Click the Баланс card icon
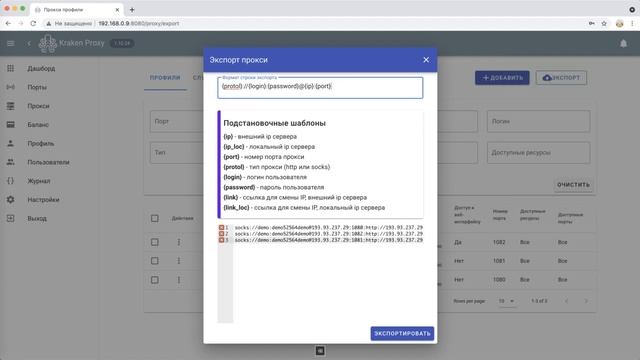This screenshot has height=360, width=640. (x=11, y=124)
